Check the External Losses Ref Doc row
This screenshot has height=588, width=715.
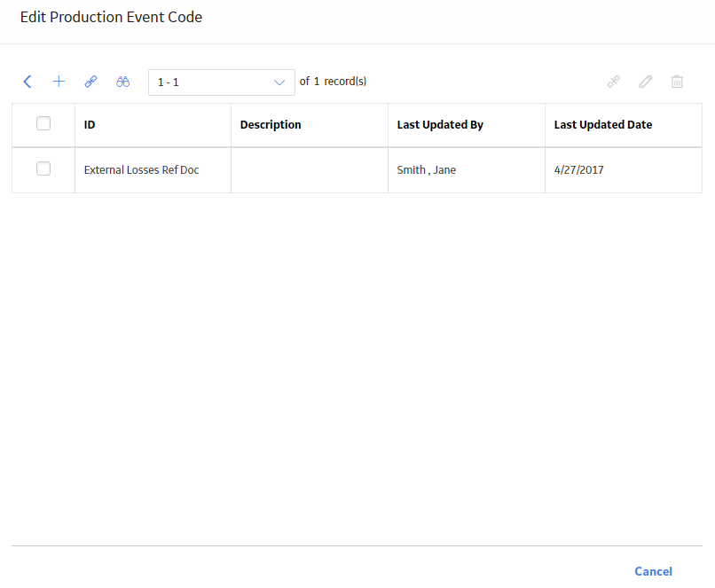(x=43, y=169)
